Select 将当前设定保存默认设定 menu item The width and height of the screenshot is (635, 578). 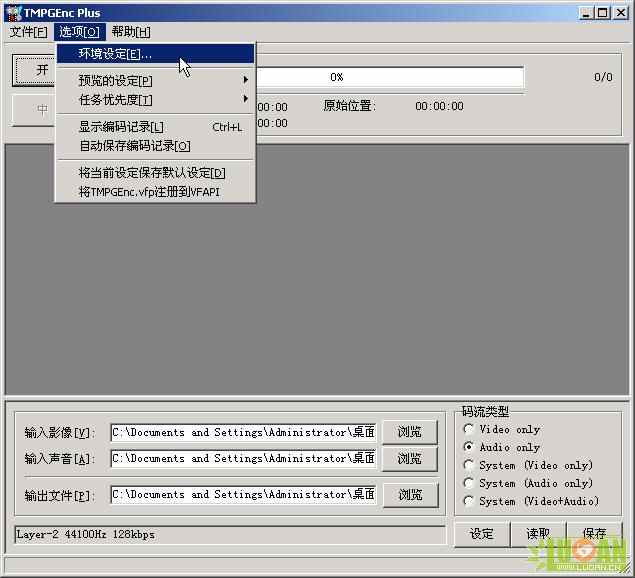(x=156, y=173)
